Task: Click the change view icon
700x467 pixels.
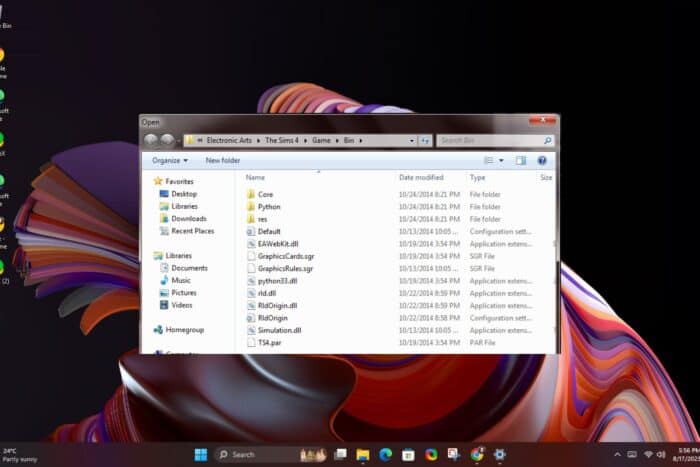Action: click(489, 160)
